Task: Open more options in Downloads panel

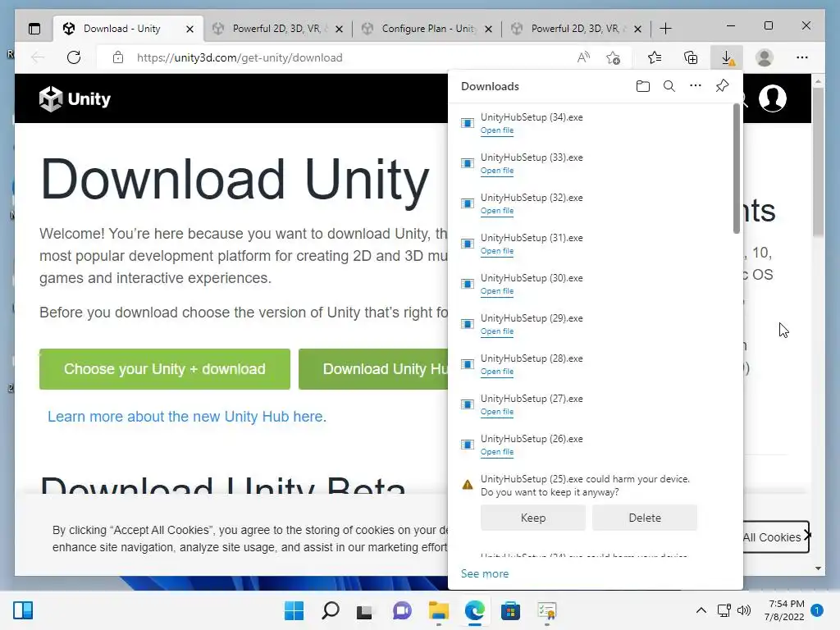Action: click(696, 85)
